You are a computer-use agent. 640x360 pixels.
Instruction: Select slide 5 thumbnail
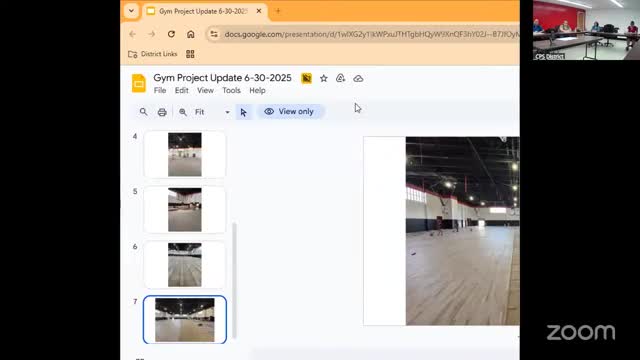coord(184,209)
